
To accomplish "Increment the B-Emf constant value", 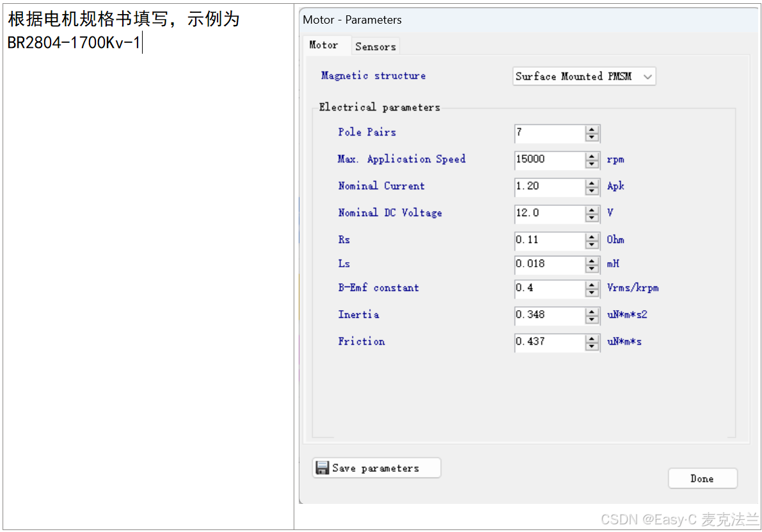I will 592,286.
